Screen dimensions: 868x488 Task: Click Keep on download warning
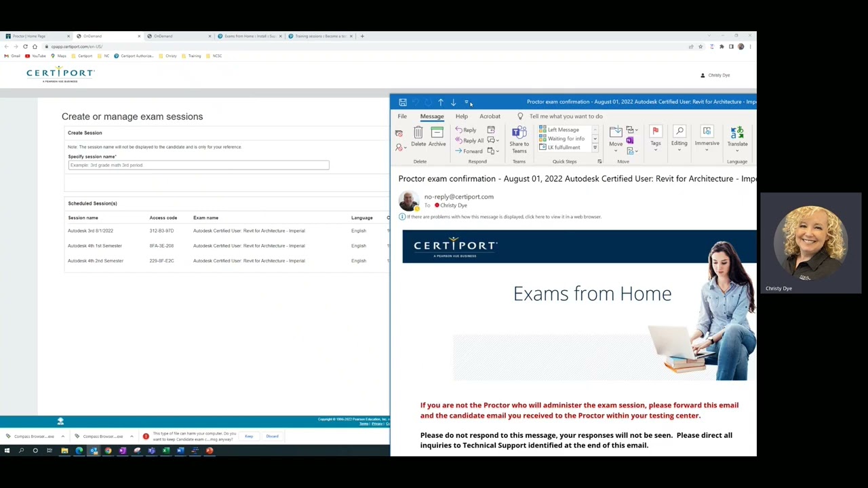[x=249, y=436]
